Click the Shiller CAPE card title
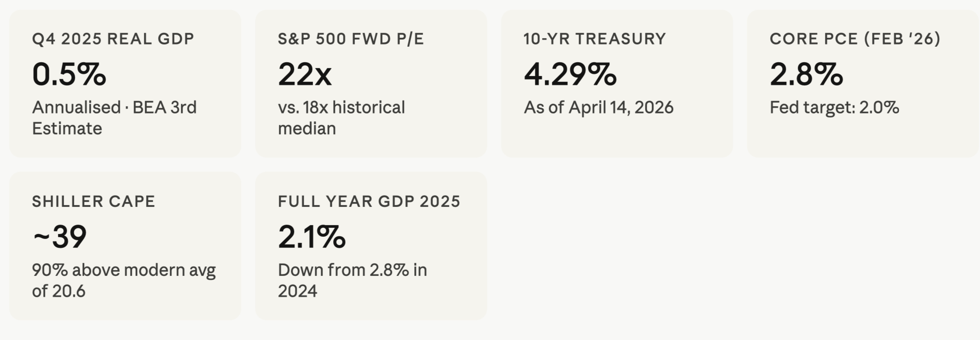 click(x=94, y=202)
